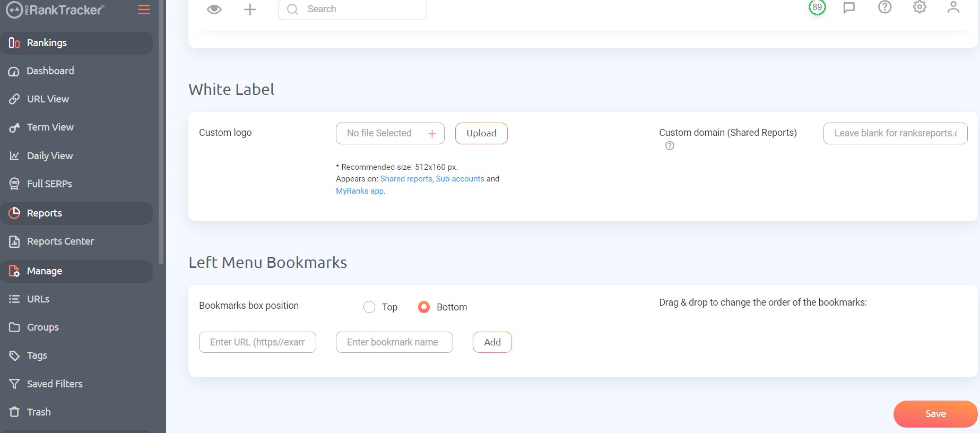Open the Manage sidebar section
980x433 pixels.
[x=76, y=271]
